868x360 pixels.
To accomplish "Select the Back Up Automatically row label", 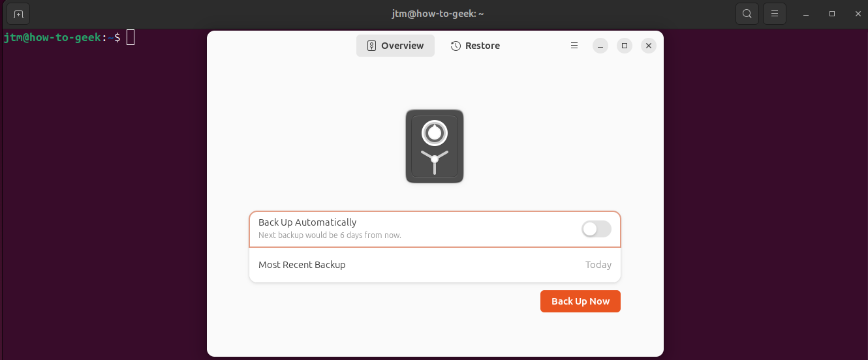I will click(307, 222).
